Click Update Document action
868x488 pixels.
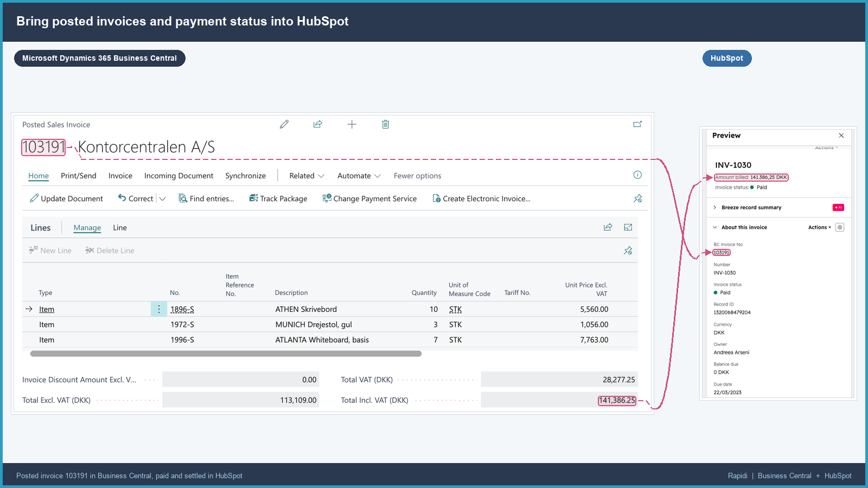point(67,198)
